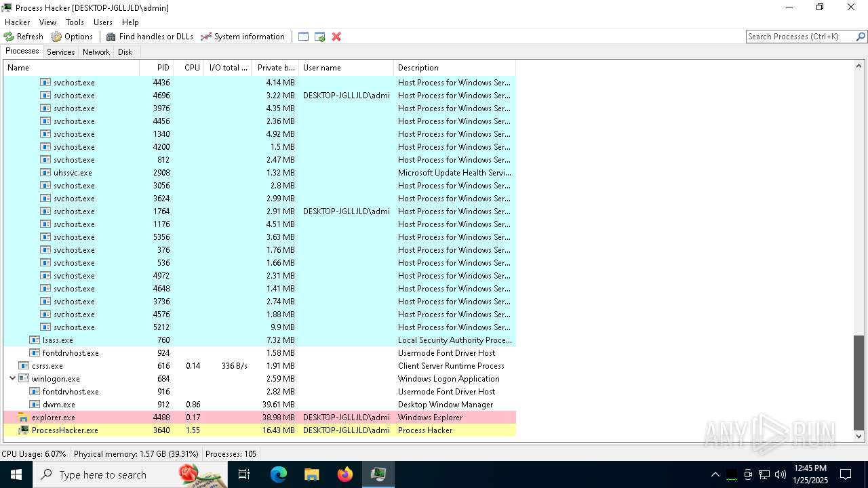The image size is (868, 488).
Task: Click the Refresh toolbar button
Action: (24, 37)
